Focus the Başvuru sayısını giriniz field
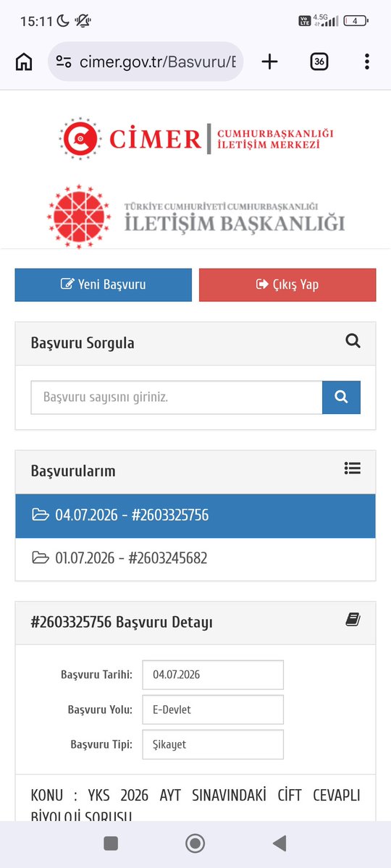 coord(177,397)
